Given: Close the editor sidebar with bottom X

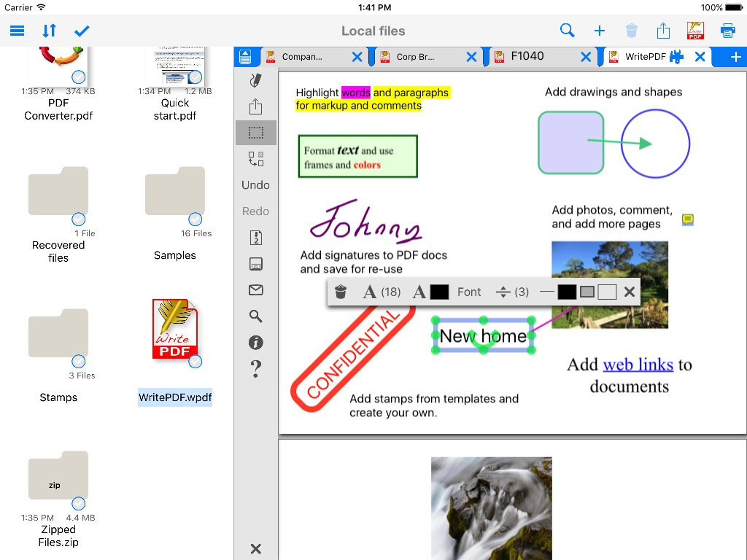Looking at the screenshot, I should (256, 548).
